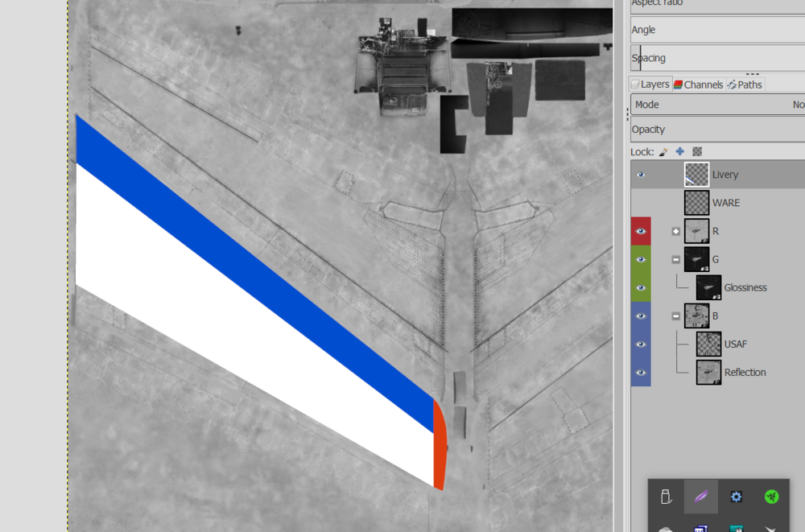Open the Paths tab
805x532 pixels.
coord(745,85)
